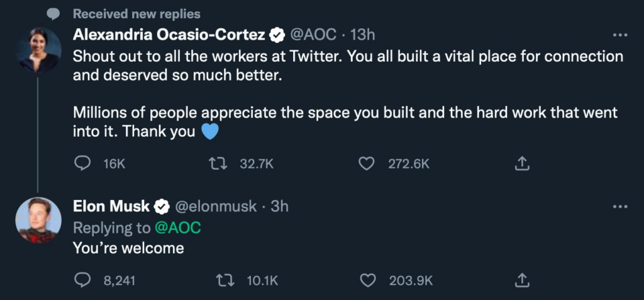Open Alexandria Ocasio-Cortez's profile picture
The image size is (644, 300).
click(x=38, y=50)
